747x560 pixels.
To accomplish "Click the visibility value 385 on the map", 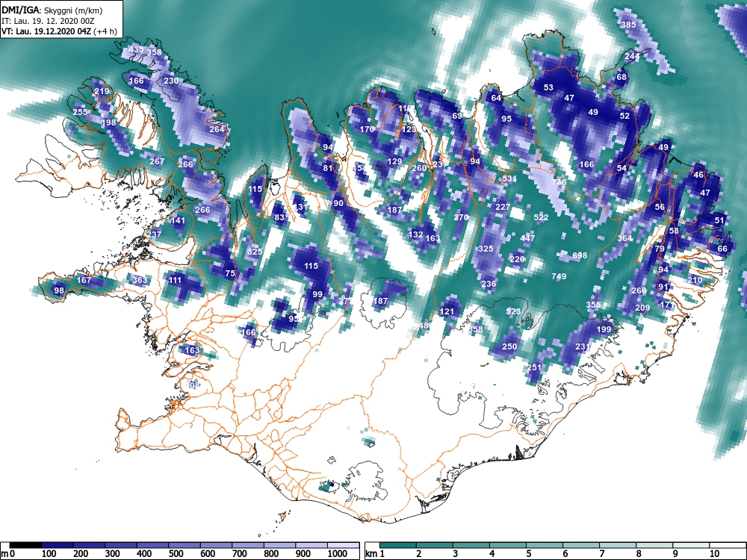I will (628, 25).
